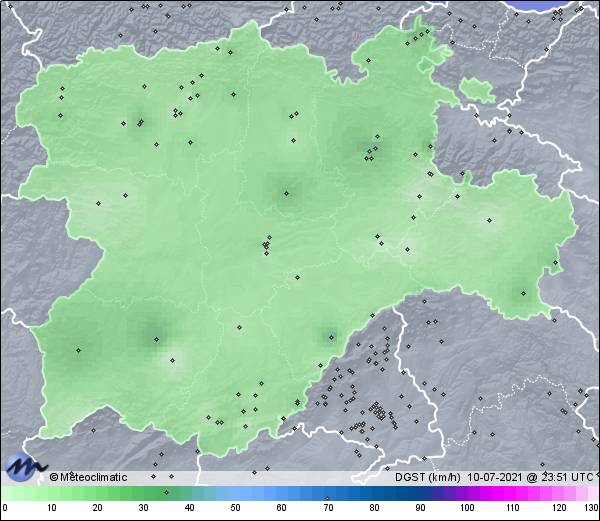This screenshot has height=521, width=600.
Task: Click the scale label 60
Action: [282, 508]
